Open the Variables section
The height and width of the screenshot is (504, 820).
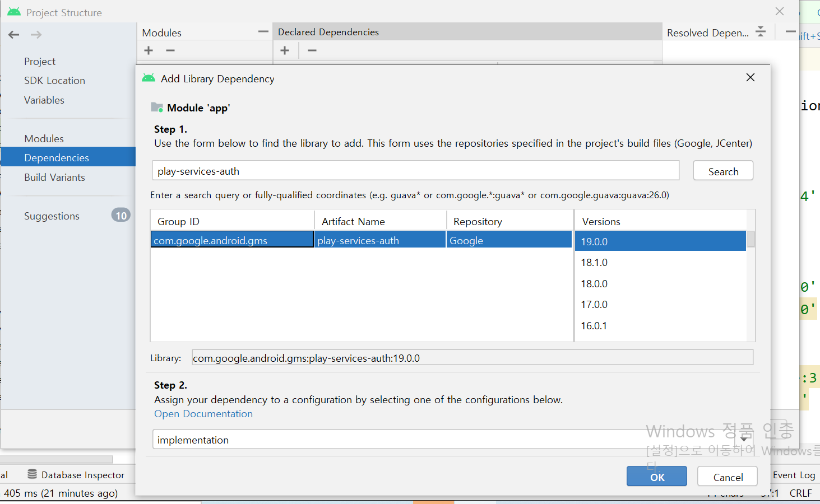[x=44, y=100]
